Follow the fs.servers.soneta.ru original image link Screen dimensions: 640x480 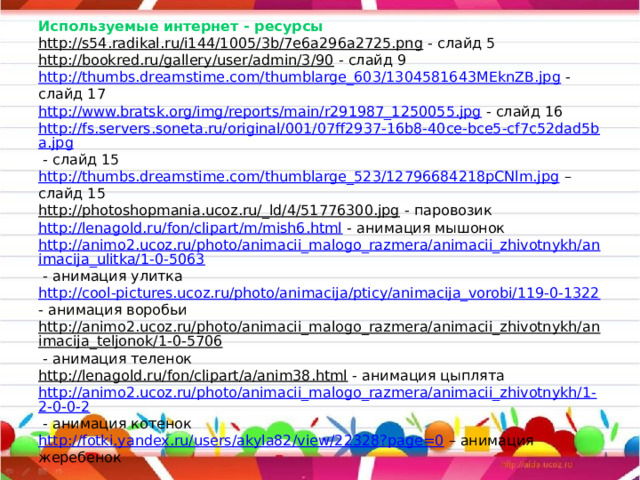coord(319,136)
